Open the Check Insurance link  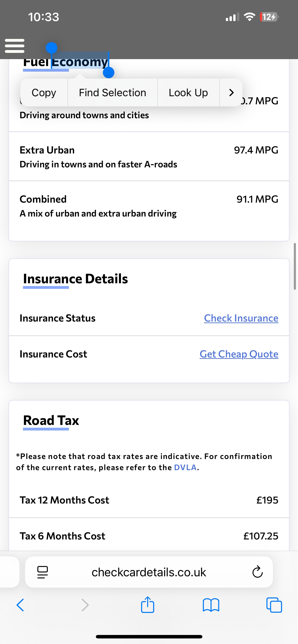coord(241,318)
